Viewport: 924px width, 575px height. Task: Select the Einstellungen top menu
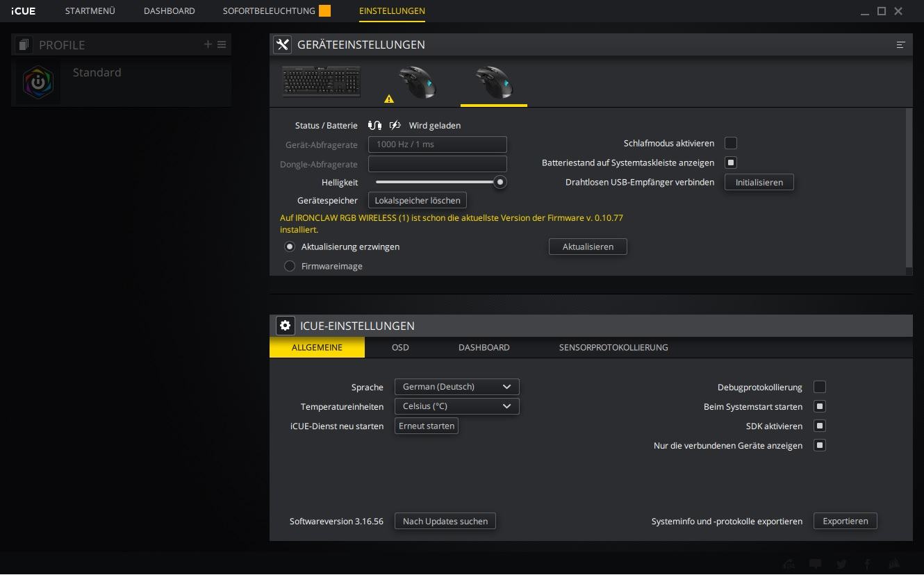pyautogui.click(x=392, y=11)
